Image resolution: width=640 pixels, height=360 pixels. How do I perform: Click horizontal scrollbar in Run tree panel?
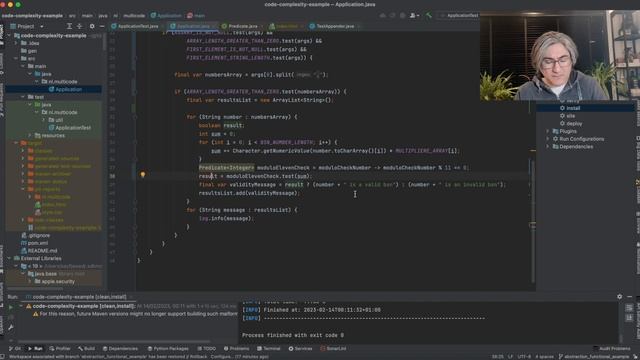tap(114, 341)
